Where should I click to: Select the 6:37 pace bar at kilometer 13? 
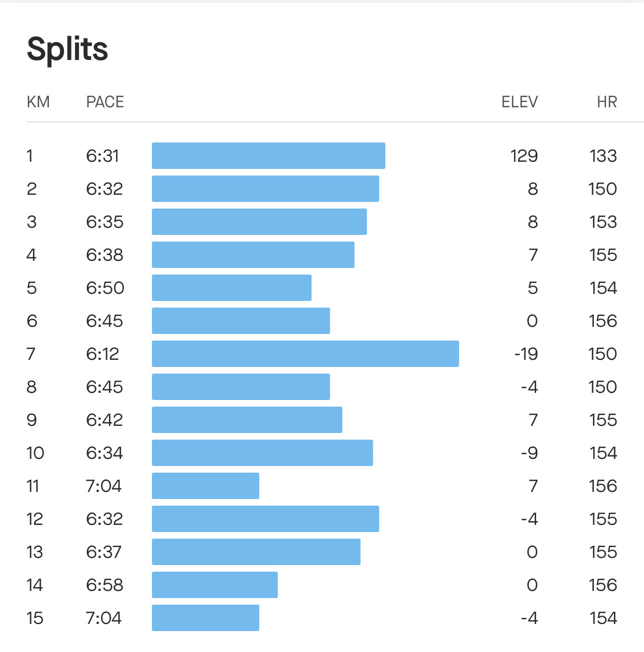[256, 552]
